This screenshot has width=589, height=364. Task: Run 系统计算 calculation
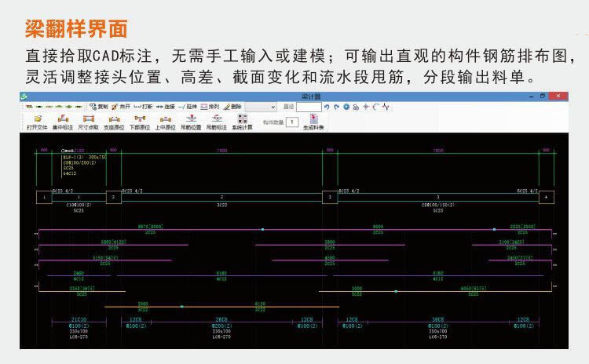[x=240, y=122]
